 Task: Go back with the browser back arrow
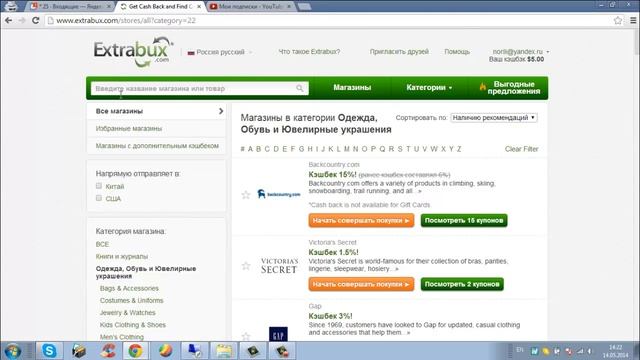(x=9, y=20)
